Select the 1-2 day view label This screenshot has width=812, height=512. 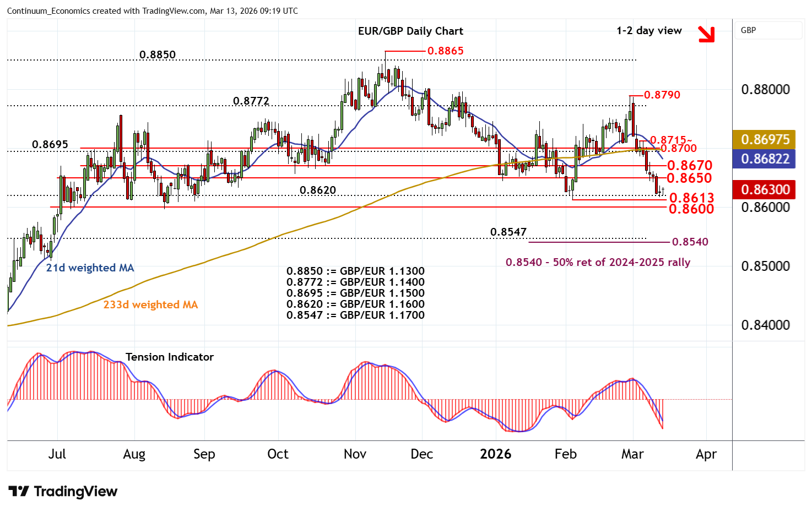pyautogui.click(x=649, y=31)
